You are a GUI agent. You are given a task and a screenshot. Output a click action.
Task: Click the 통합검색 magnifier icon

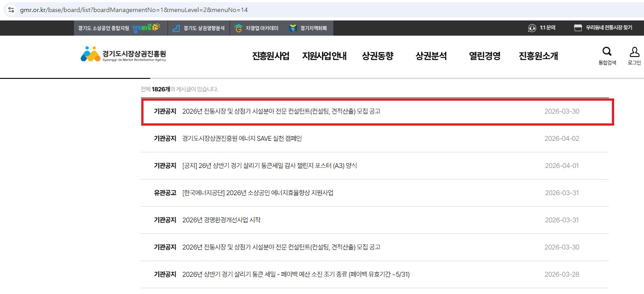click(x=607, y=52)
